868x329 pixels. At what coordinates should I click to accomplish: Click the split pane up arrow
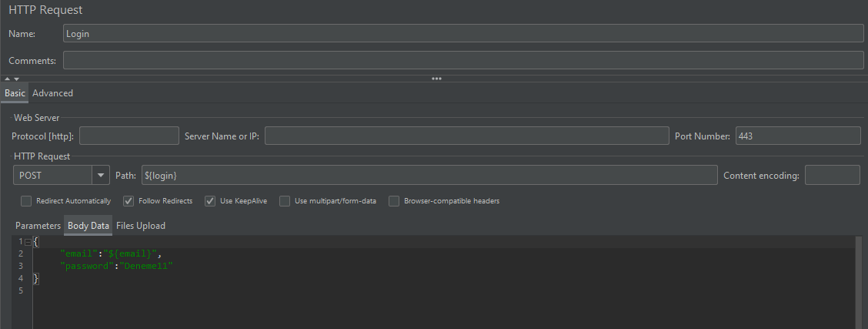[x=7, y=79]
